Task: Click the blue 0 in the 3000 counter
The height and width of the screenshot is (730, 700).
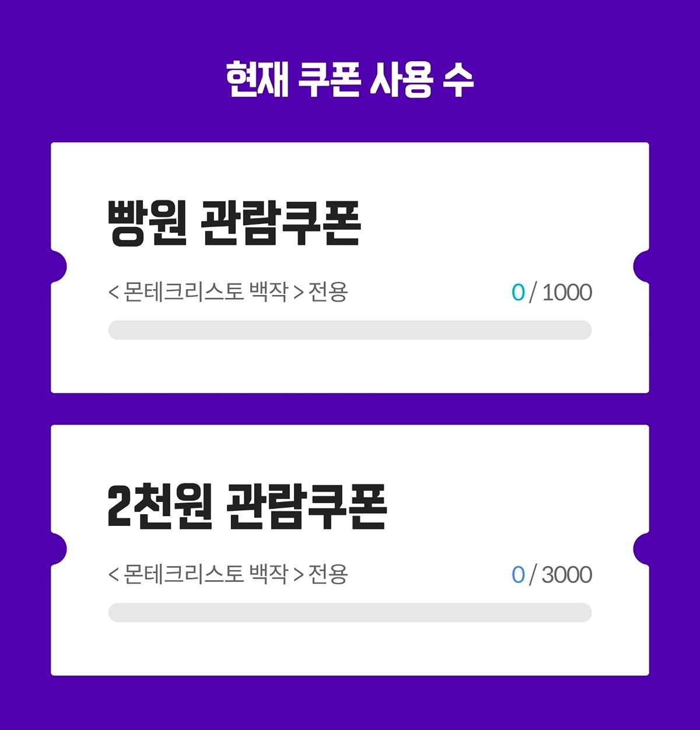Action: click(518, 575)
